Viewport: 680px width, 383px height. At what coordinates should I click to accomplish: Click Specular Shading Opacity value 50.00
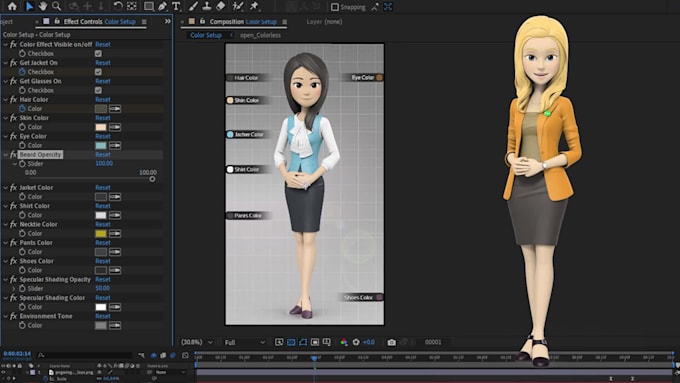pyautogui.click(x=102, y=288)
